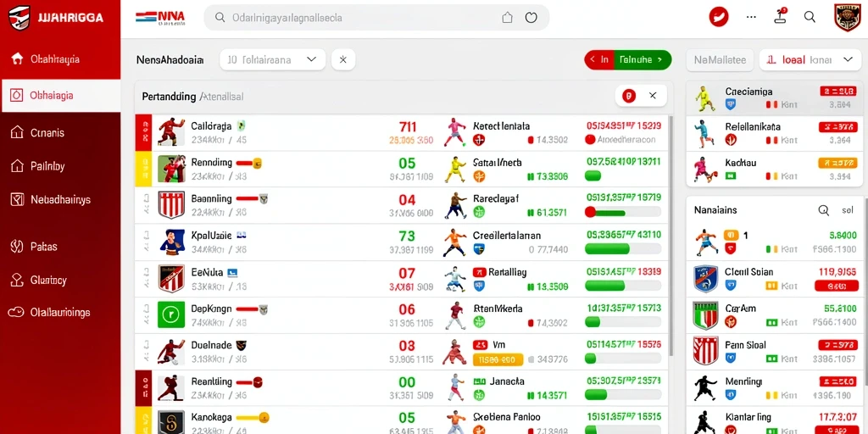Clear the filter with the X button
Viewport: 868px width, 434px height.
tap(343, 60)
